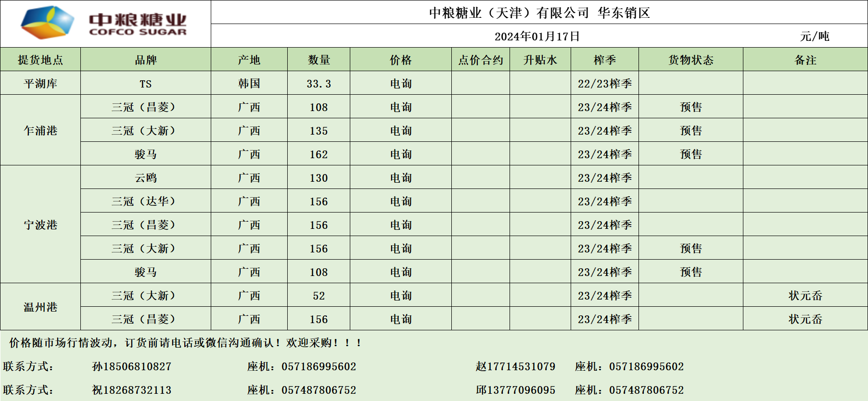Click the 备注 column header

click(805, 60)
